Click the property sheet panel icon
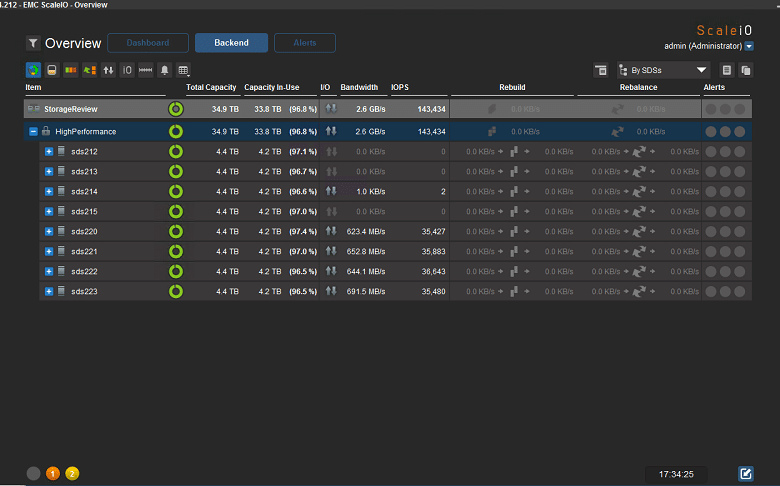Screen dimensions: 780x486 click(x=601, y=70)
